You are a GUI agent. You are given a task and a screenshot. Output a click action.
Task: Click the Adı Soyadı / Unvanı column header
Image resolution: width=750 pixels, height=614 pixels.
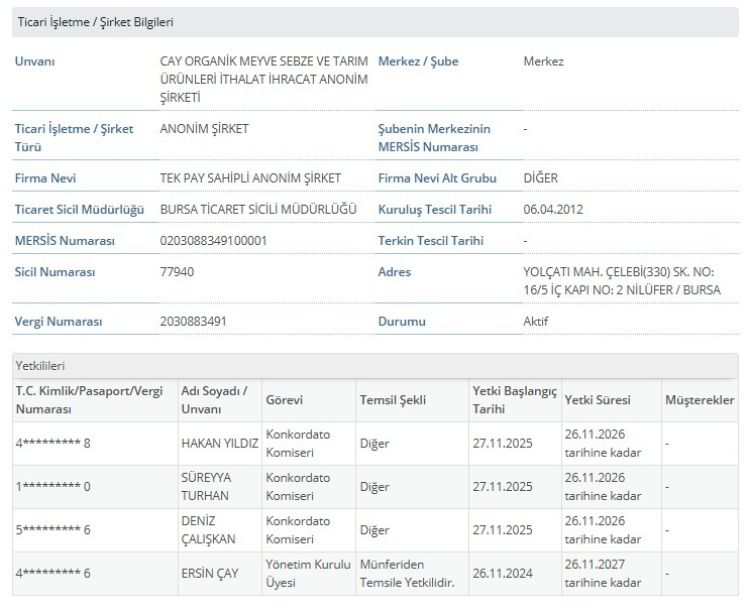coord(214,400)
